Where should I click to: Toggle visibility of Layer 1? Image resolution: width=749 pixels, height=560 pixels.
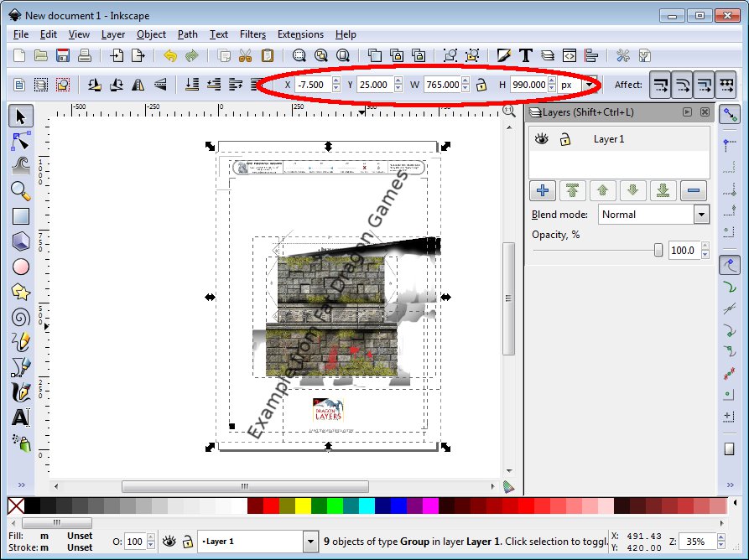tap(542, 139)
